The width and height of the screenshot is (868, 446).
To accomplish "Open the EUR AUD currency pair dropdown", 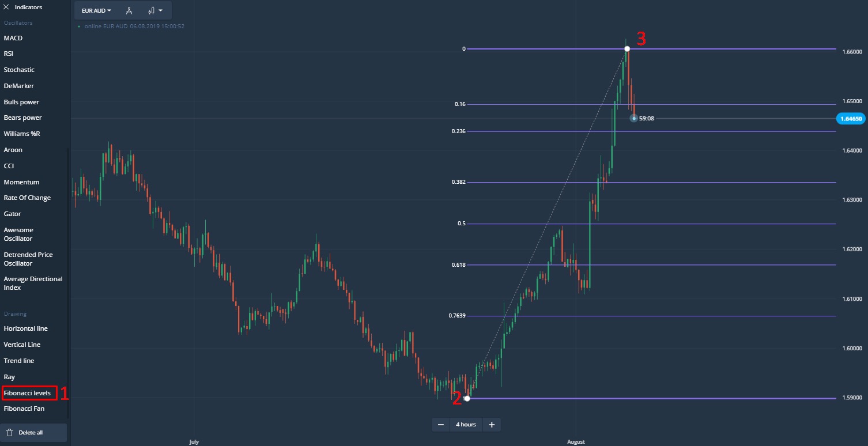I will tap(97, 10).
